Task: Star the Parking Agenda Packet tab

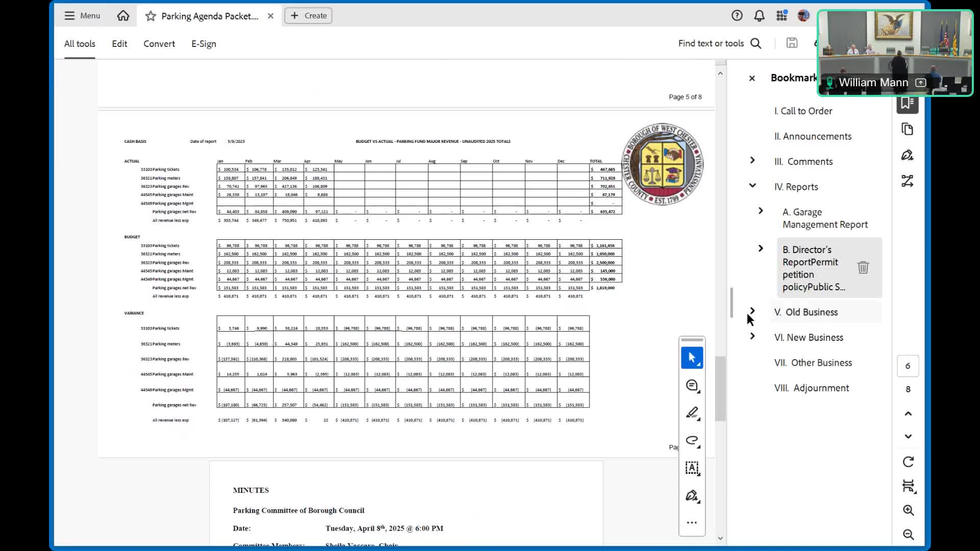Action: 151,16
